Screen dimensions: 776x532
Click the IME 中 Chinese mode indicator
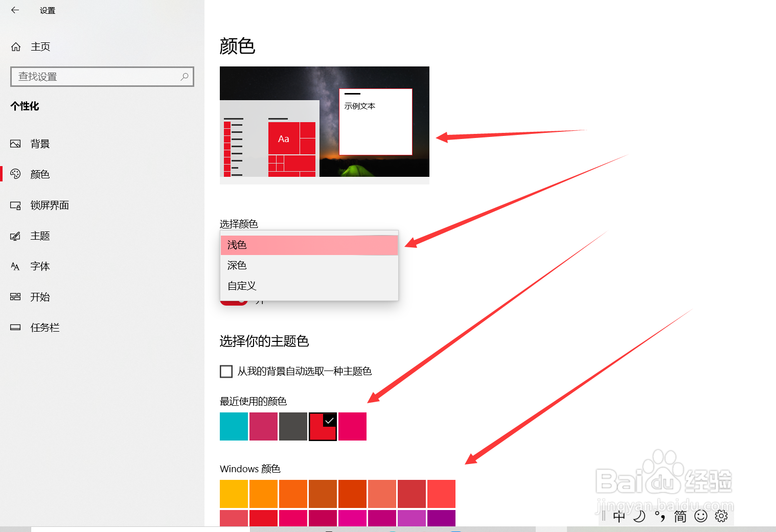(619, 516)
